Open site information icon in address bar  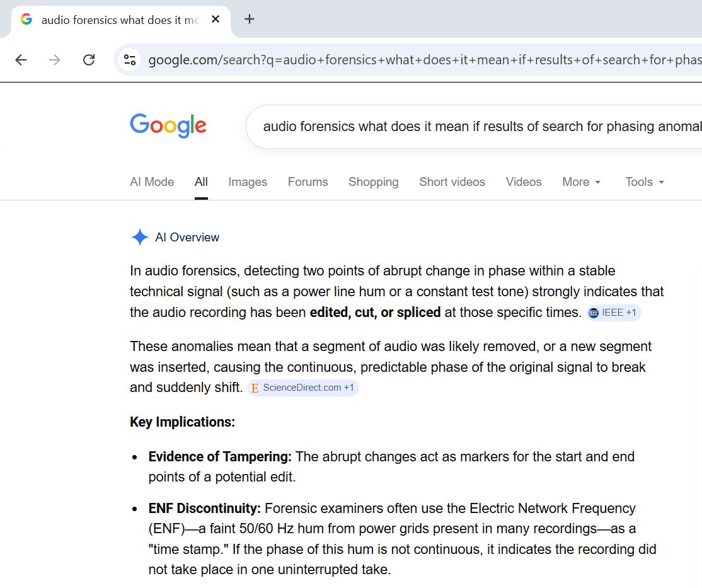[130, 60]
